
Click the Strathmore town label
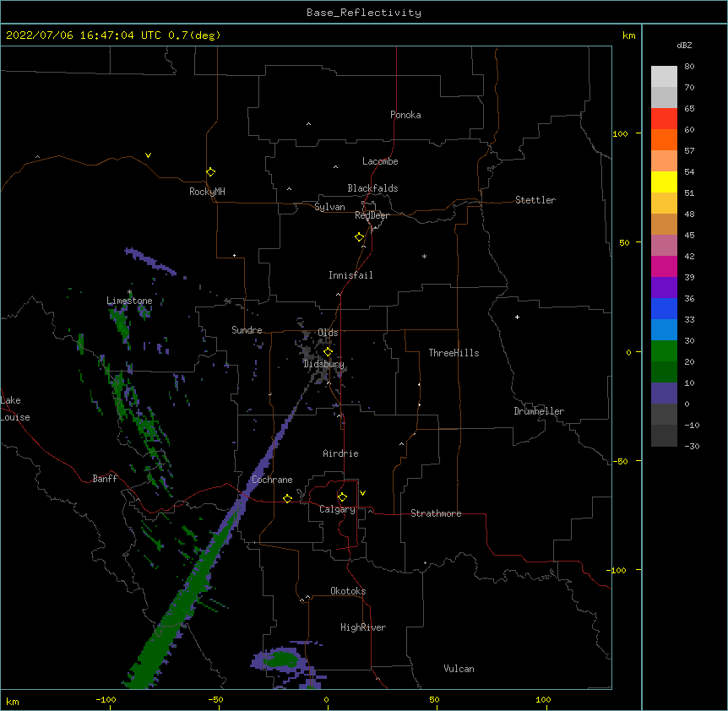[436, 513]
